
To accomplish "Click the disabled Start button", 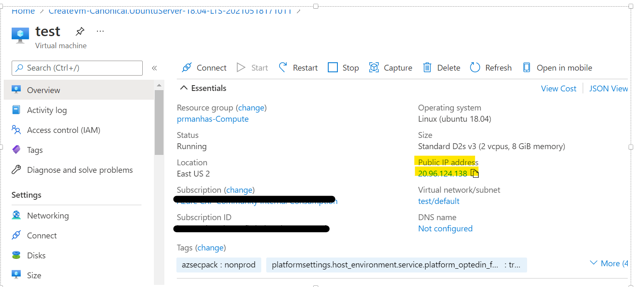I will click(253, 68).
